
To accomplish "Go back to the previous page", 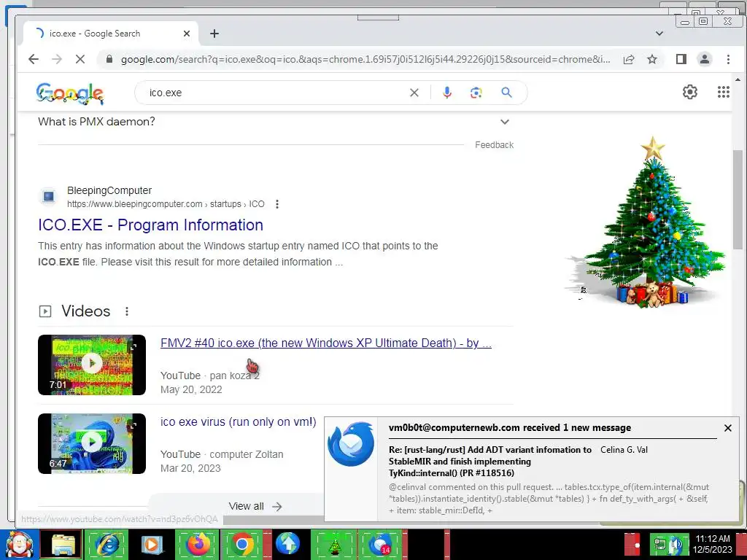I will pos(34,59).
